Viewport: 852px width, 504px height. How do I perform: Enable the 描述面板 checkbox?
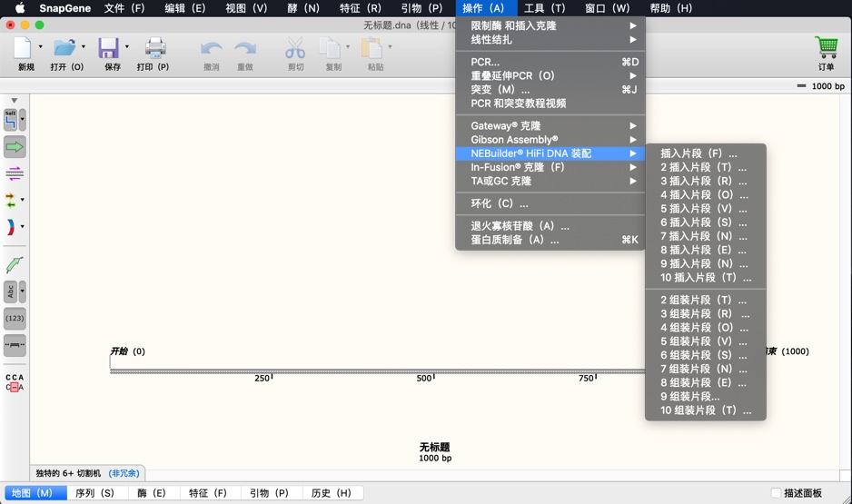pyautogui.click(x=776, y=493)
